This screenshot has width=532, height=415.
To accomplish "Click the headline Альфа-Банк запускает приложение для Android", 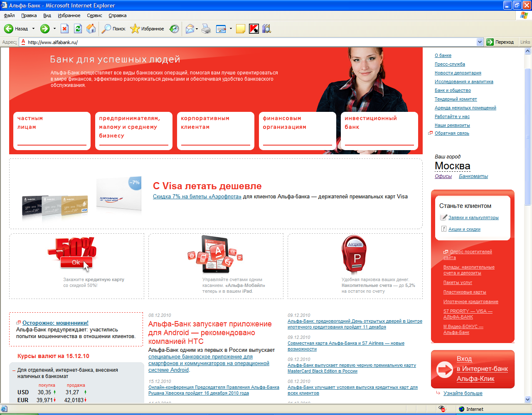I will (210, 333).
